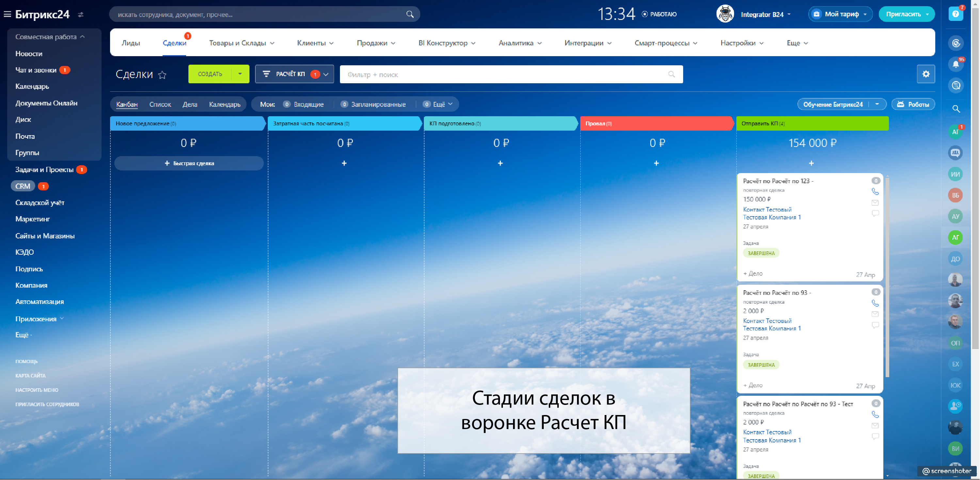This screenshot has width=980, height=480.
Task: Open the СОЗДАТЬ button dropdown arrow
Action: (x=240, y=74)
